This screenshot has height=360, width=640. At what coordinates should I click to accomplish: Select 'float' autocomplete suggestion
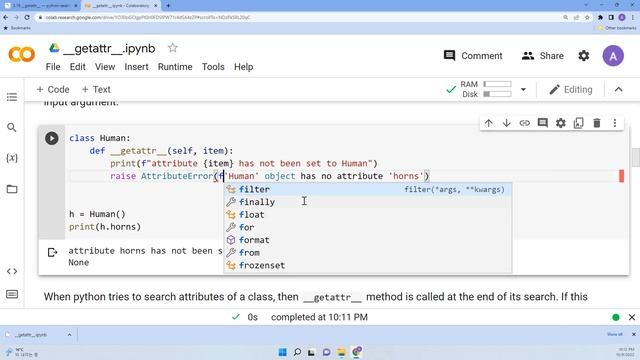pos(368,215)
